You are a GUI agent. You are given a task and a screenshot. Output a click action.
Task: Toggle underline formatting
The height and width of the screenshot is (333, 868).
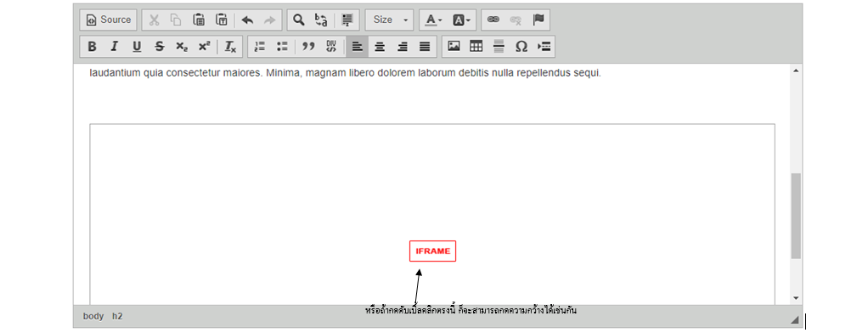pyautogui.click(x=137, y=47)
